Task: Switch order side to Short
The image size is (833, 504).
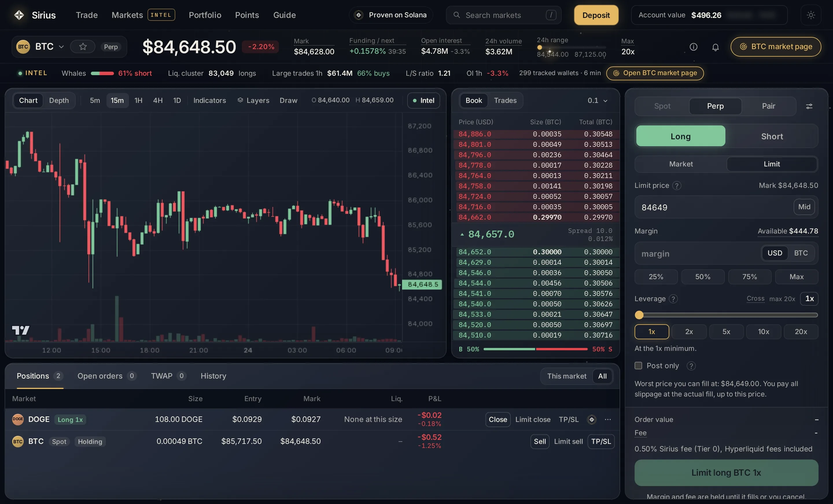Action: tap(772, 136)
